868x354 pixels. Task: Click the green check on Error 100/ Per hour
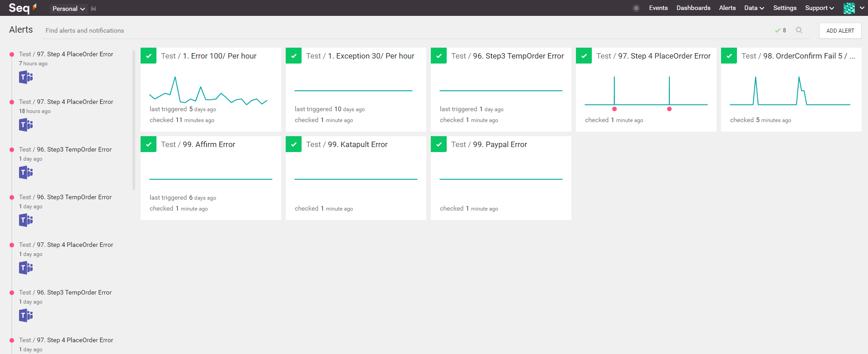(x=149, y=56)
